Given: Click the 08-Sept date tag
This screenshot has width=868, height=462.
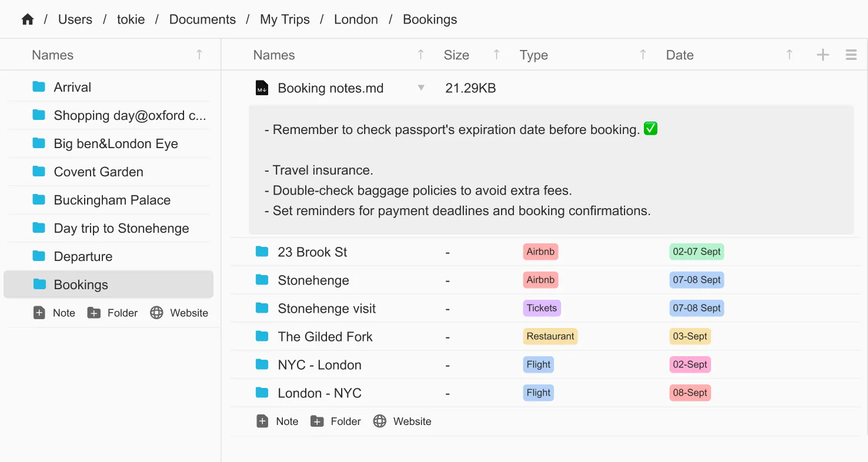Looking at the screenshot, I should coord(690,393).
